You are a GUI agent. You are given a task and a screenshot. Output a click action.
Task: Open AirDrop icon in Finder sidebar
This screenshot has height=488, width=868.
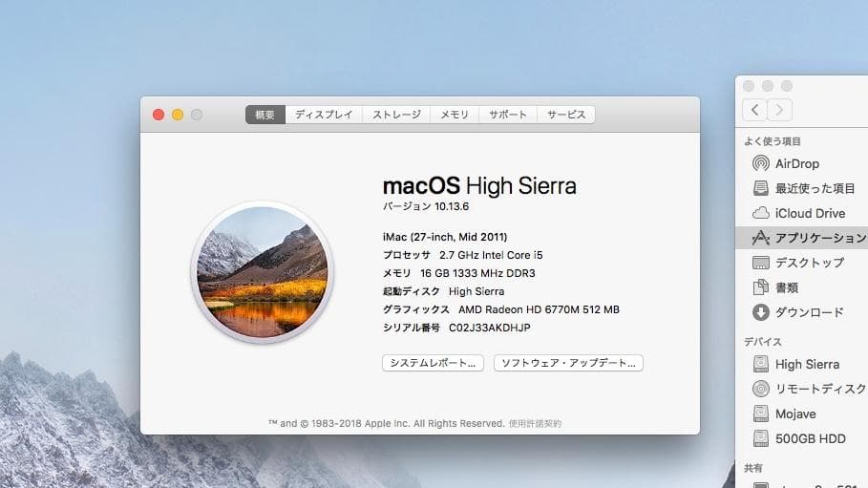(761, 163)
